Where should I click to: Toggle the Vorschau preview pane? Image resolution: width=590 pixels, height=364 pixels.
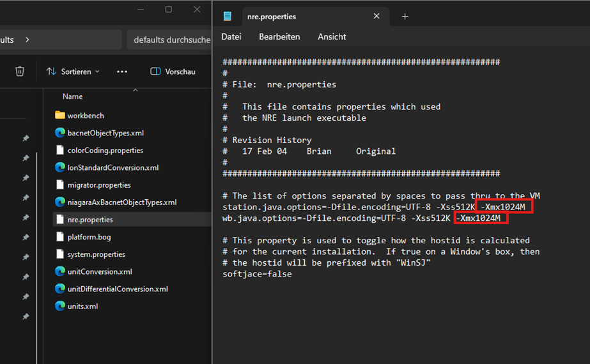tap(173, 72)
